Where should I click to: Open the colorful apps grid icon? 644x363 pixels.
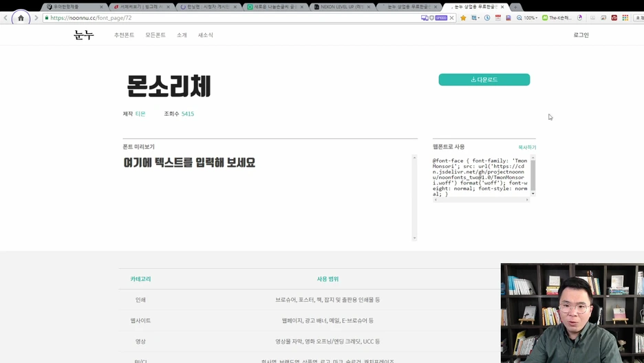625,18
